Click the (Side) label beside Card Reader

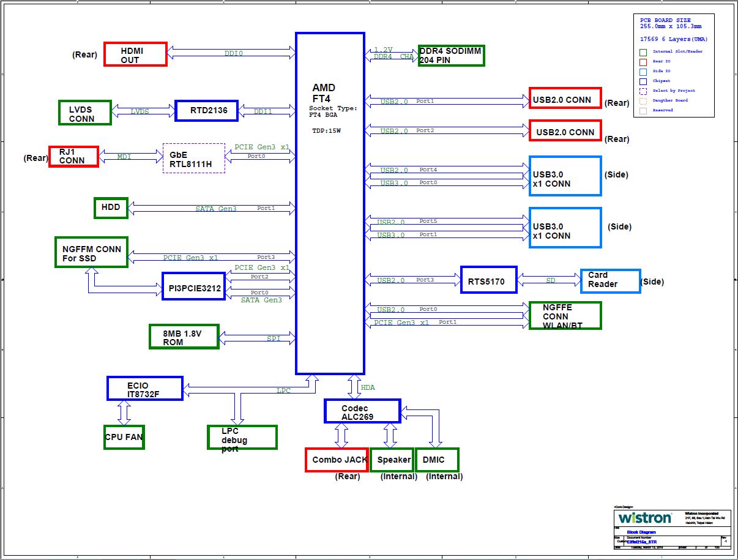652,282
